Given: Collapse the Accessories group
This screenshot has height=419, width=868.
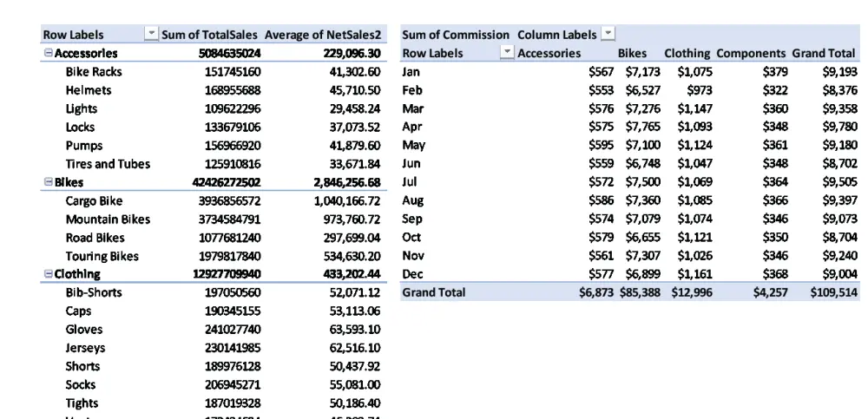Looking at the screenshot, I should 48,54.
